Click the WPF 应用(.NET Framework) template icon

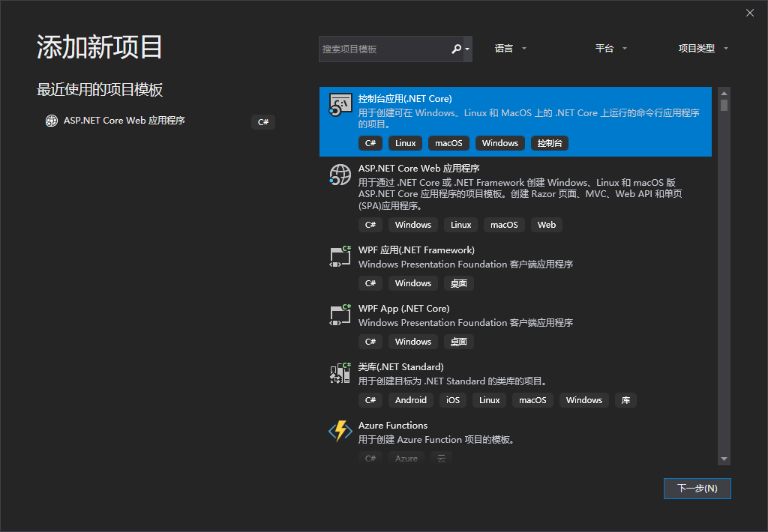click(x=340, y=256)
